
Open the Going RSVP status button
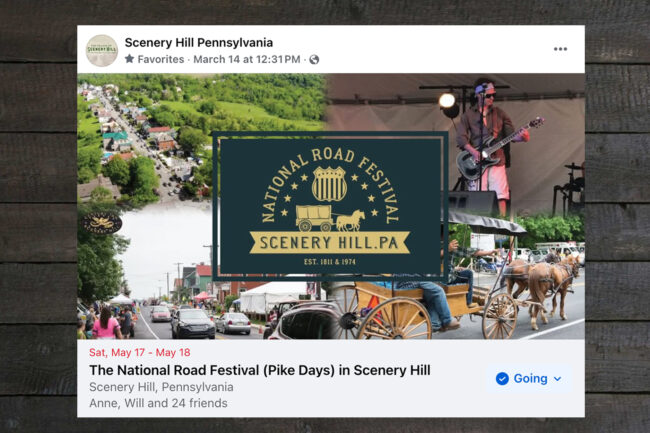(x=529, y=379)
